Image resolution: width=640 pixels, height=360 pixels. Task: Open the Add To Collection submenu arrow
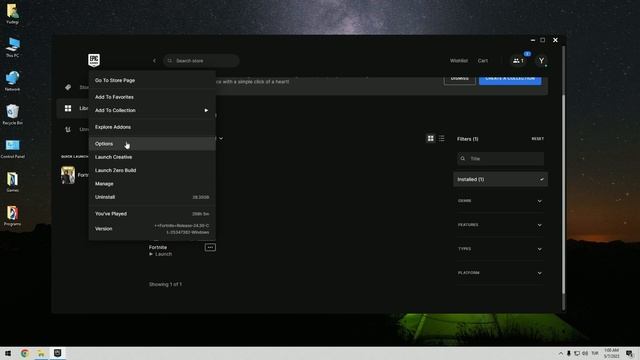(206, 111)
